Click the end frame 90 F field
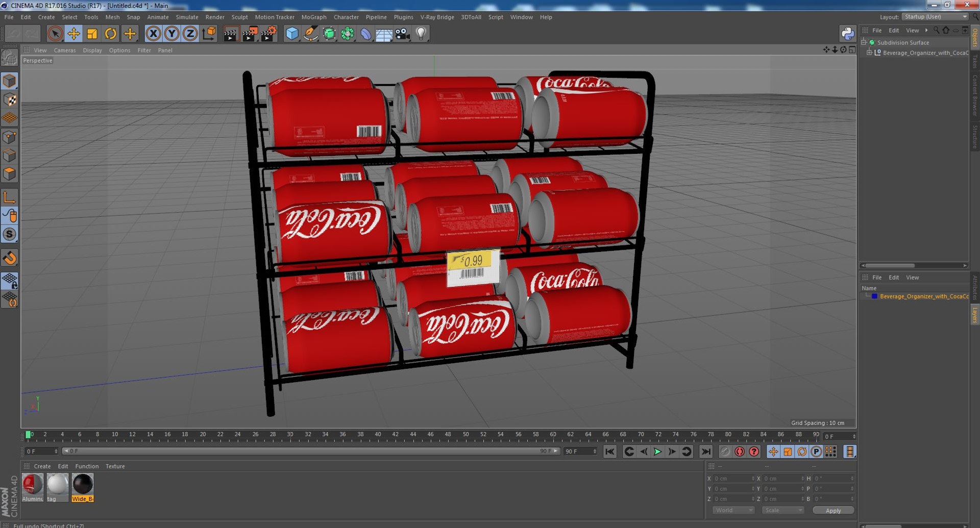980x528 pixels. coord(580,451)
